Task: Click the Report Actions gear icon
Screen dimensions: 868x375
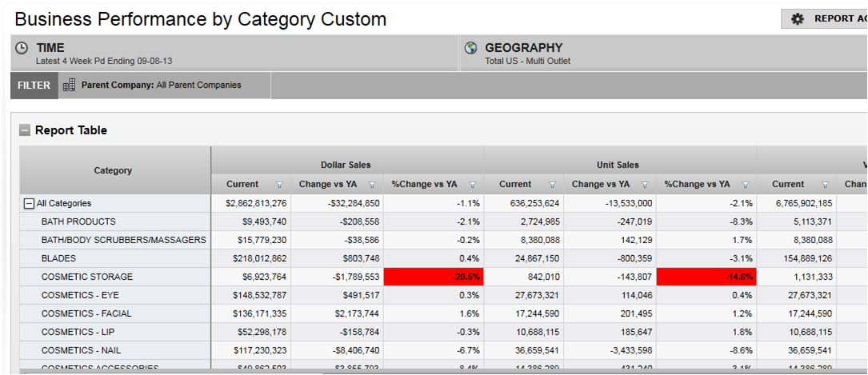Action: pyautogui.click(x=797, y=19)
